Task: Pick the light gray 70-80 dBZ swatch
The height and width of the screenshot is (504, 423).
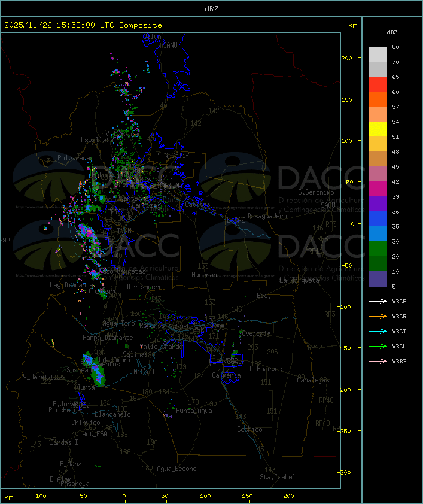Action: pyautogui.click(x=378, y=54)
